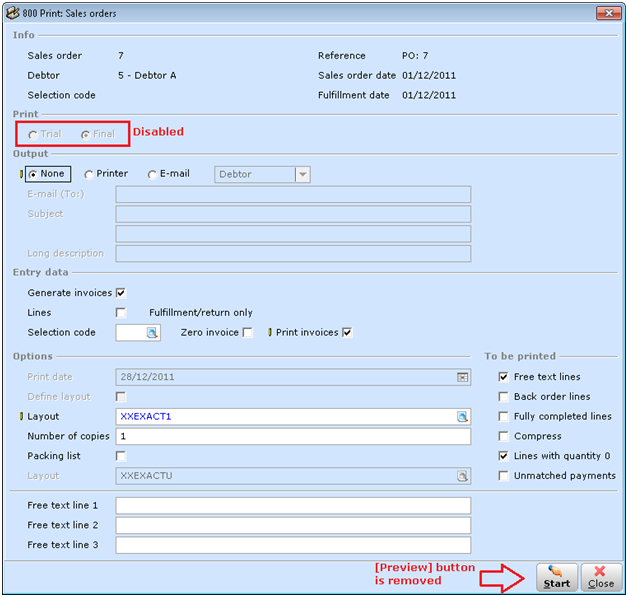Click the Number of copies field
This screenshot has height=597, width=628.
293,436
